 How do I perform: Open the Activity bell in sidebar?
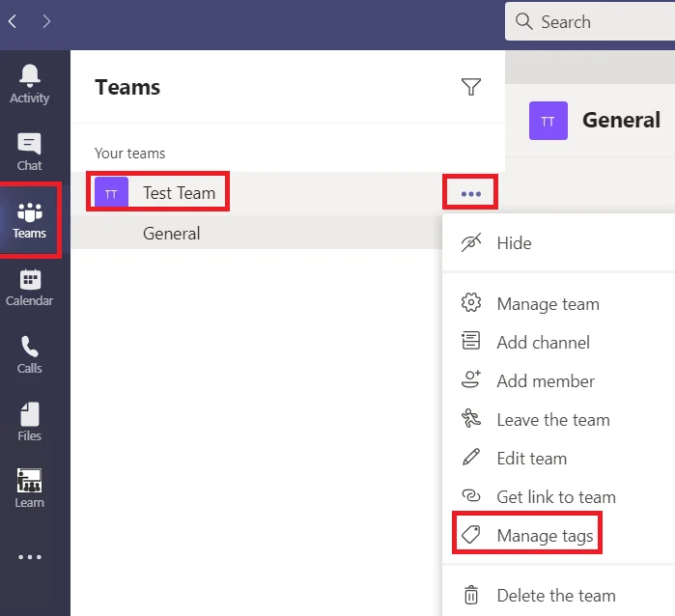click(29, 84)
